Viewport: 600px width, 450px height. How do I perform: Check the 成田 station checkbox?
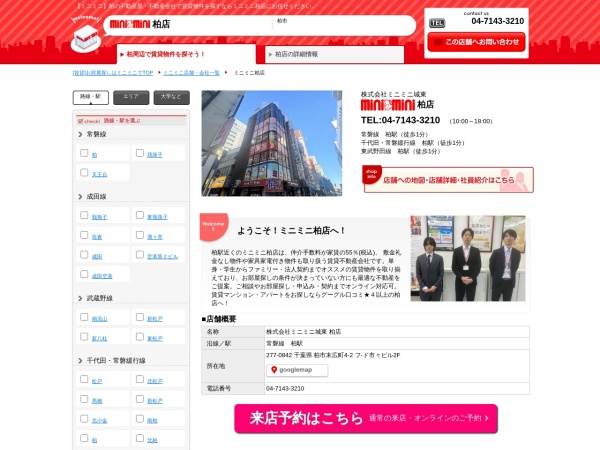point(84,254)
